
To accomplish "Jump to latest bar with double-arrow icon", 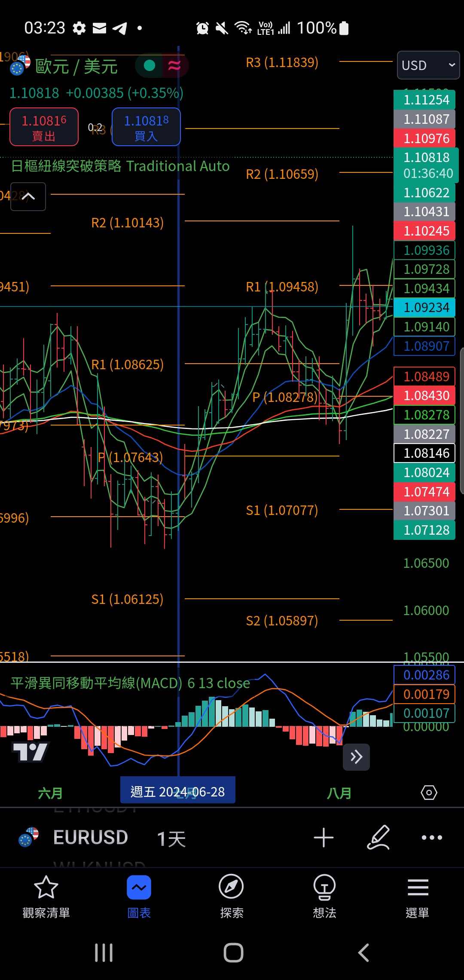I will [356, 757].
